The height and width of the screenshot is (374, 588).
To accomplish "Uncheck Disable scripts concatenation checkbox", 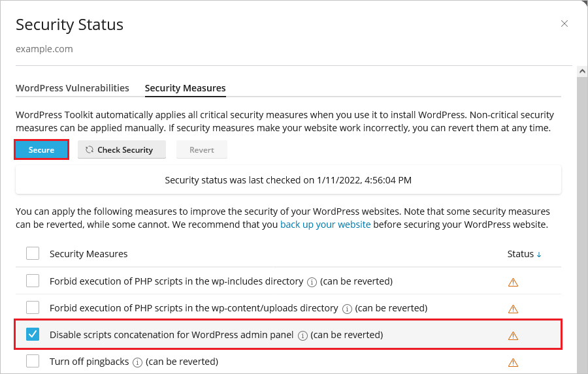I will pyautogui.click(x=33, y=335).
